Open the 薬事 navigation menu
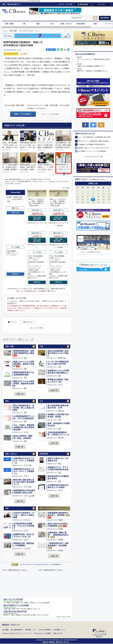This screenshot has height=644, width=113. coord(38,24)
